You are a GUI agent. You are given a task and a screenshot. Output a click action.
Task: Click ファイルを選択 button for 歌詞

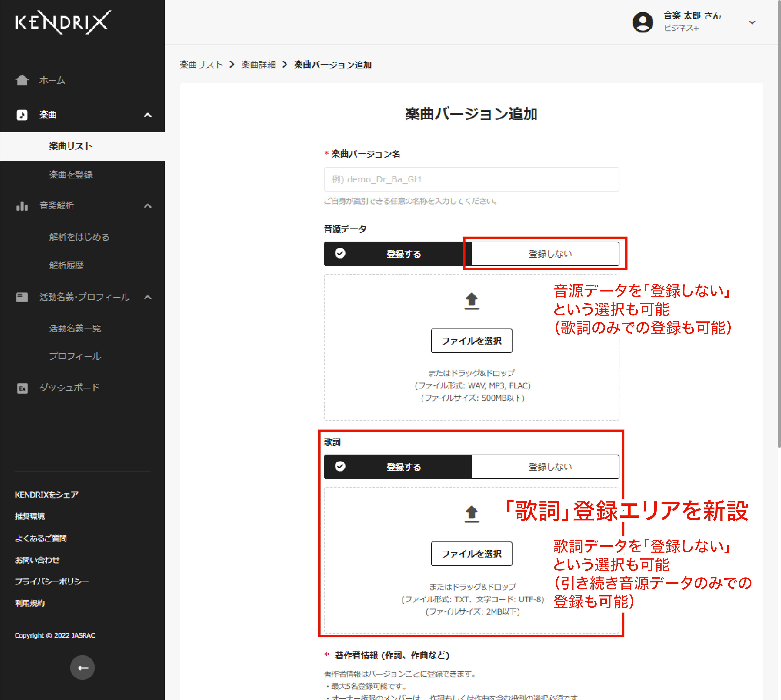pyautogui.click(x=471, y=553)
